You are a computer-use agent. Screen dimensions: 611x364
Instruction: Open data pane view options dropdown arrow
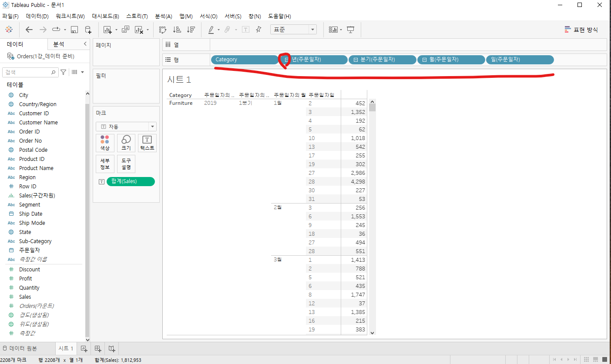tap(83, 72)
